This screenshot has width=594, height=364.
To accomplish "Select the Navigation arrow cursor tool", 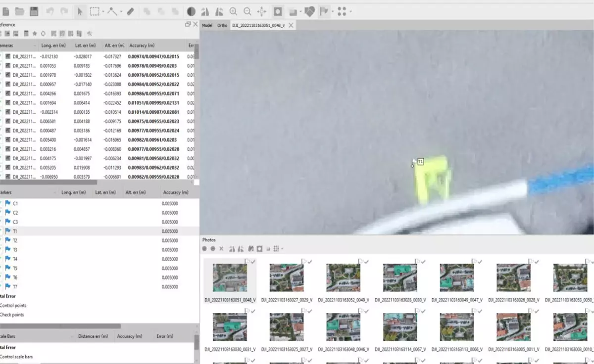I will pyautogui.click(x=80, y=11).
